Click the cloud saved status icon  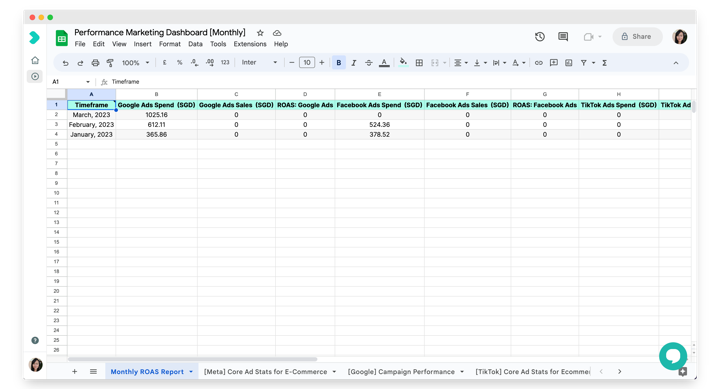(277, 33)
